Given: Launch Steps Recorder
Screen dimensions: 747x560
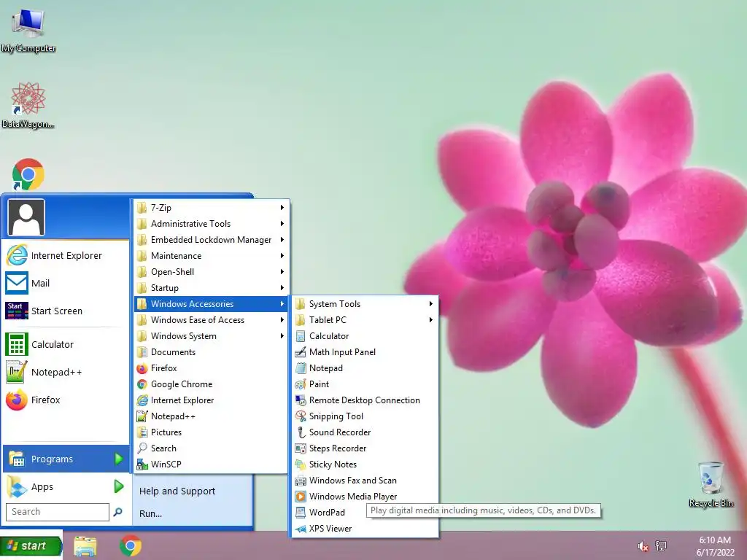Looking at the screenshot, I should click(x=365, y=448).
